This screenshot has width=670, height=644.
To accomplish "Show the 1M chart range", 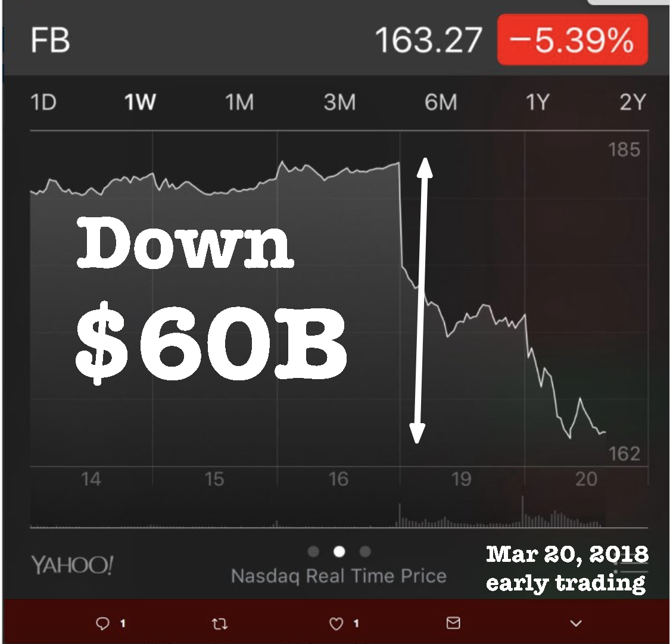I will coord(239,102).
